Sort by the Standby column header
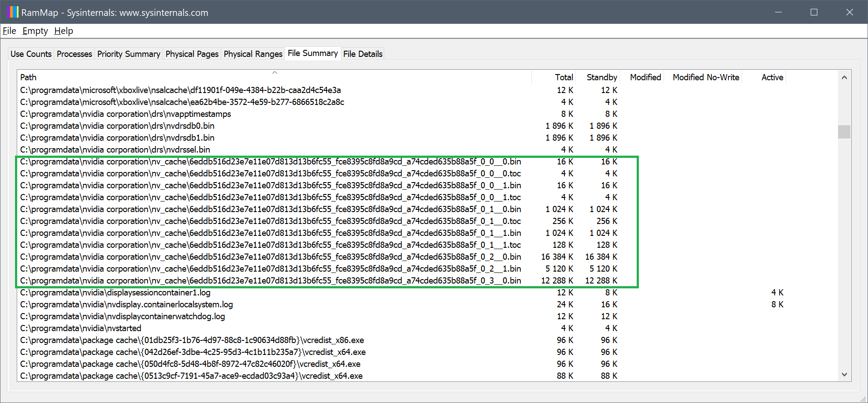This screenshot has height=403, width=868. [597, 77]
